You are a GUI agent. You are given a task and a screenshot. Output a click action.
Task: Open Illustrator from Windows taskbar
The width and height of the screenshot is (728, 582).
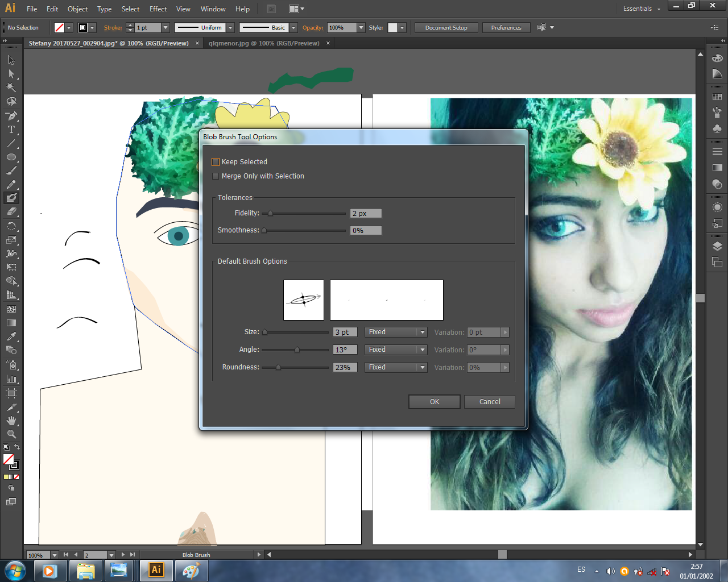coord(156,570)
